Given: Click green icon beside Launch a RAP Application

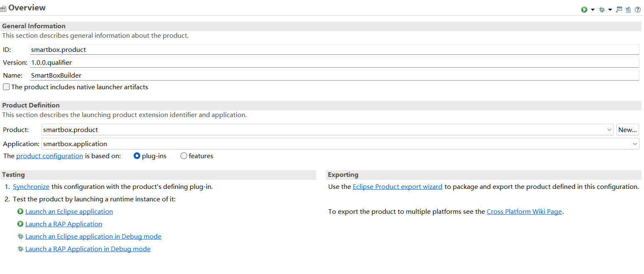Looking at the screenshot, I should coord(20,224).
